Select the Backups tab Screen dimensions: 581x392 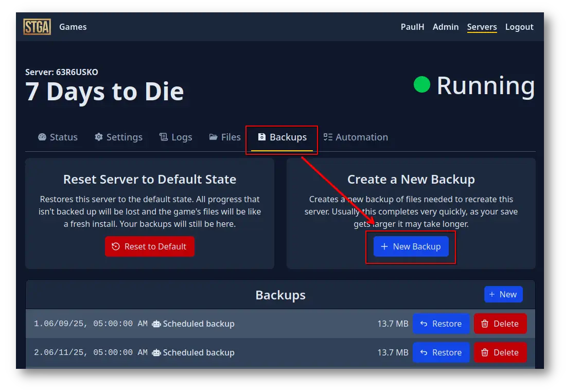pos(282,137)
